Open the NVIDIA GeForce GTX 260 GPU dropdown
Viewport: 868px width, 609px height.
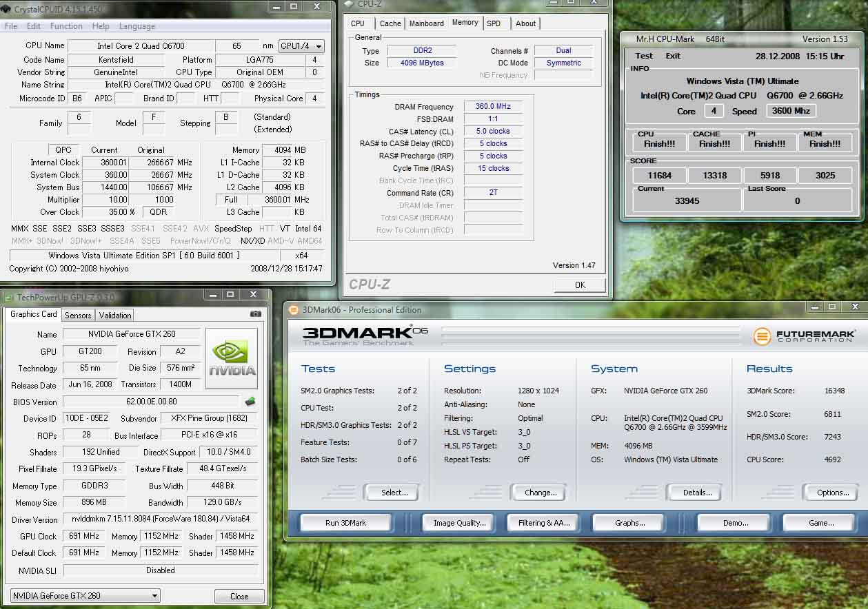85,596
